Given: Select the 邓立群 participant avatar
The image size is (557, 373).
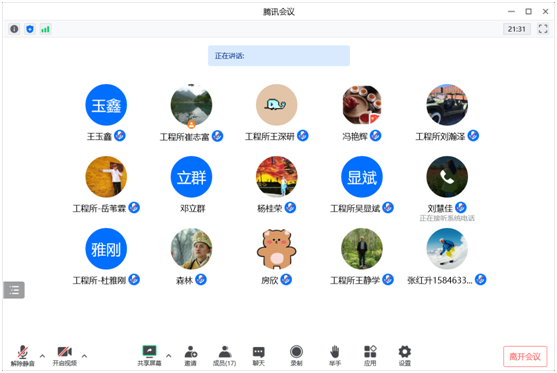Looking at the screenshot, I should click(x=191, y=177).
